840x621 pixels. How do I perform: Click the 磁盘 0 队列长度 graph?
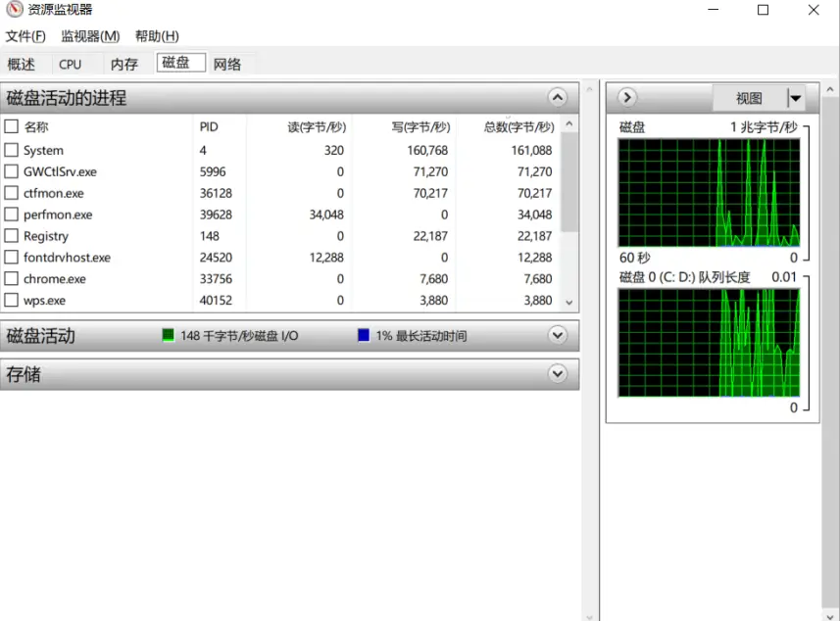(709, 343)
